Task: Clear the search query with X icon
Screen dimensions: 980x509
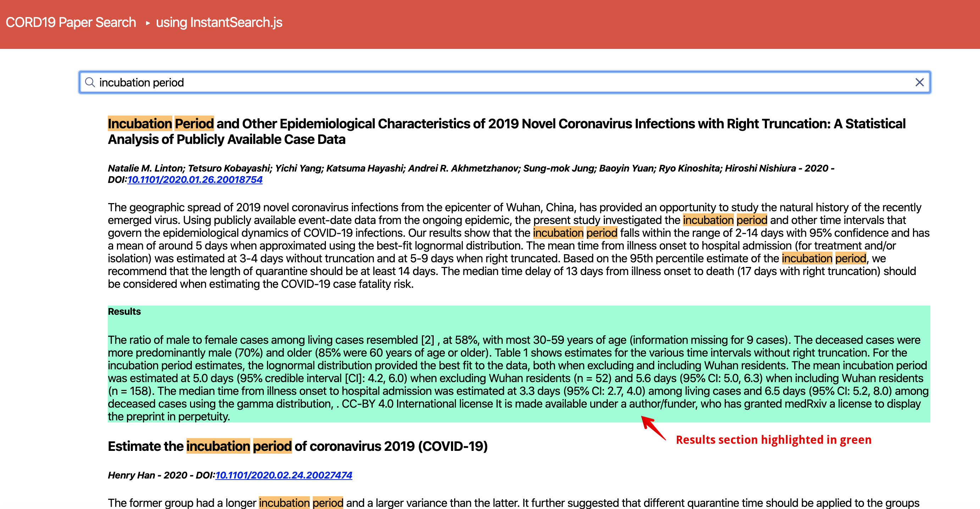Action: point(919,82)
